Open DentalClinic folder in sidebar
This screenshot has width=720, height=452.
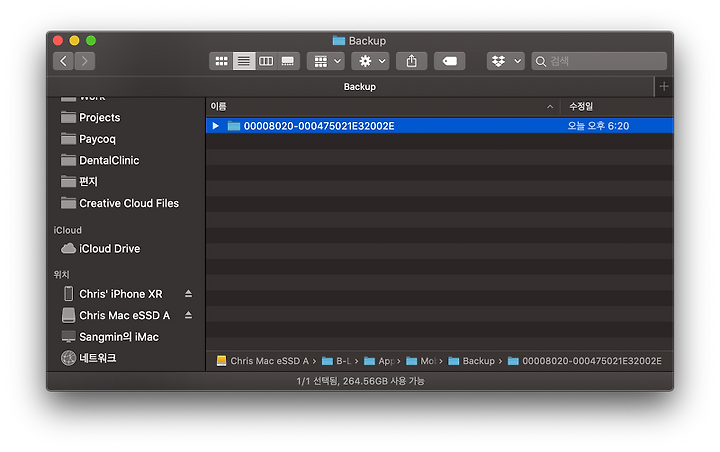(x=100, y=160)
